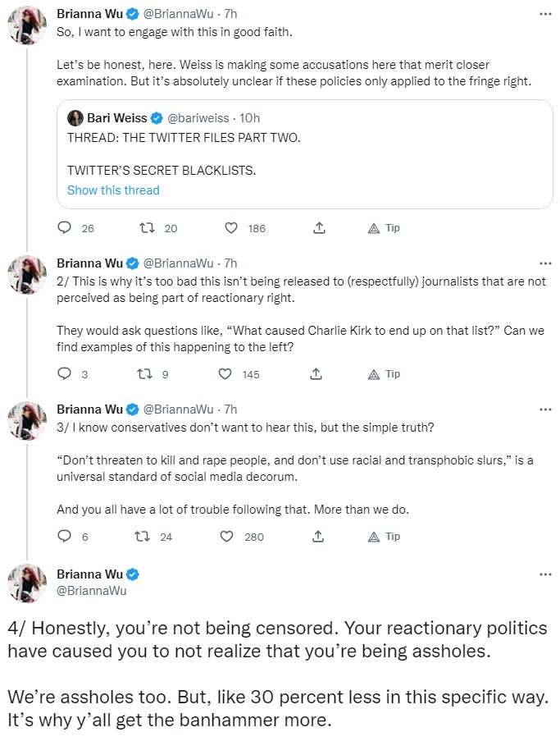Open more options menu on first tweet
This screenshot has height=741, width=560.
545,14
